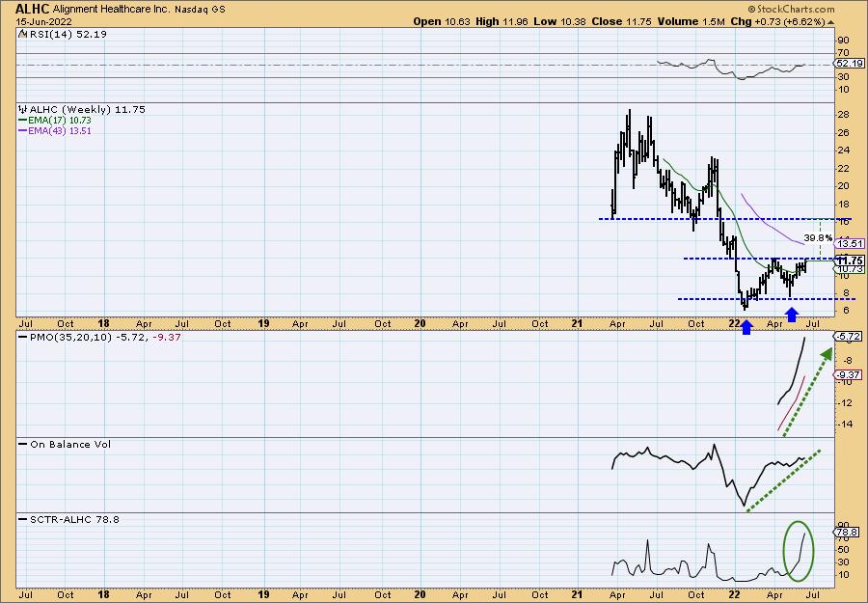The image size is (868, 603).
Task: Click the PMO(35,20,10) panel label
Action: pos(72,338)
